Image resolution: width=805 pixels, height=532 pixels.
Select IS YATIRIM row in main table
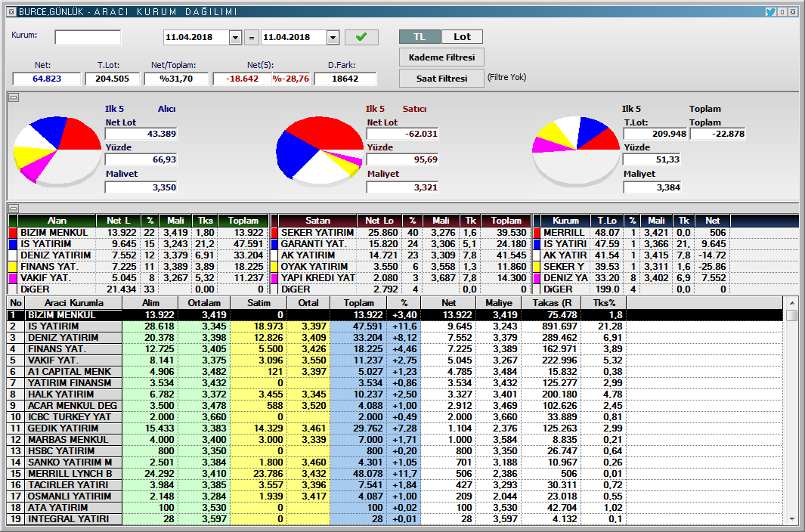coord(395,326)
